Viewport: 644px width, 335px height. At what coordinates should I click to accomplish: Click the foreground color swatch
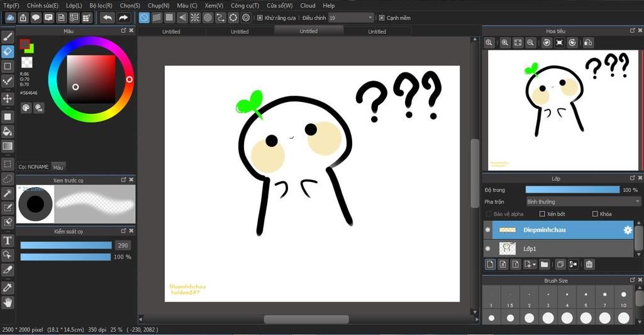(x=25, y=44)
